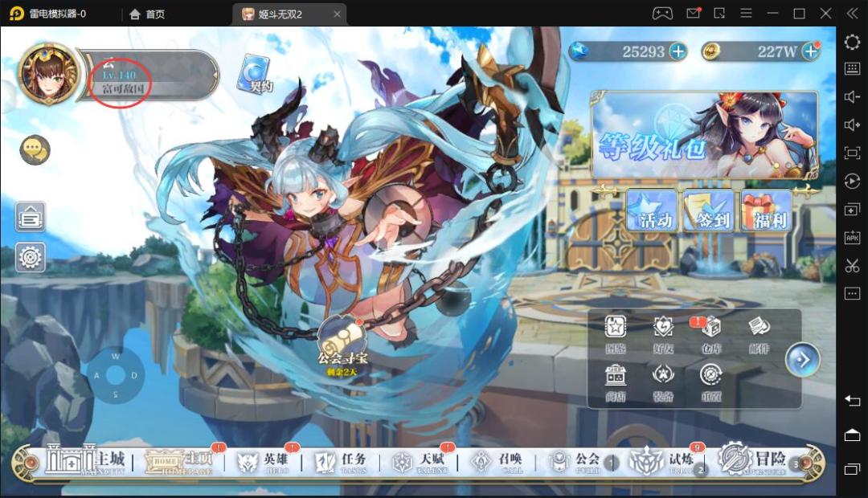868x498 pixels.
Task: Open the 福利 welfare gift button
Action: click(x=767, y=210)
